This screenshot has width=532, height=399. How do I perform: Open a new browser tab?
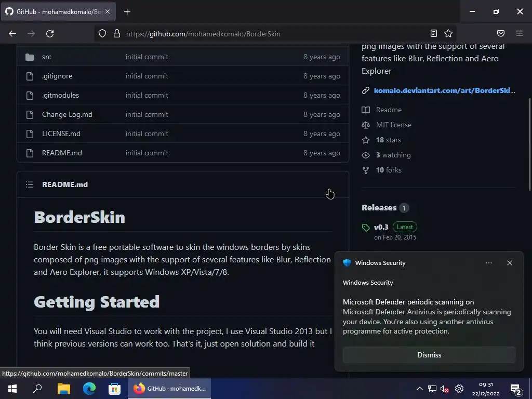[x=127, y=12]
